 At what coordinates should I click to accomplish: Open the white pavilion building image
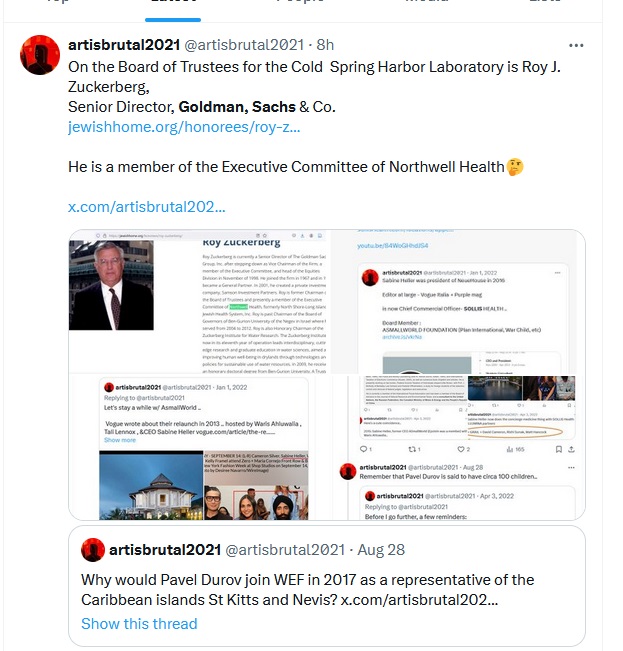(x=151, y=485)
